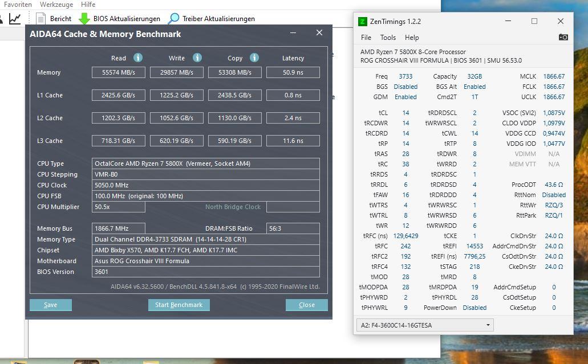Click the Write info icon
Screen dimensions: 588x364
(197, 58)
